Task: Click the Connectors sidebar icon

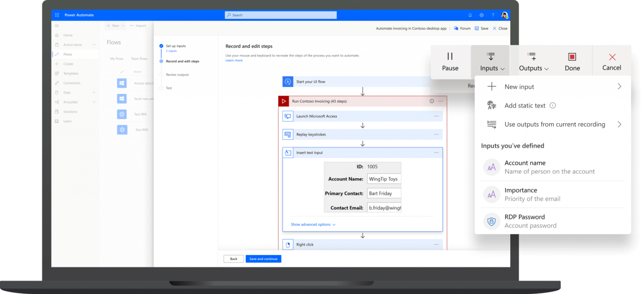Action: coord(57,83)
